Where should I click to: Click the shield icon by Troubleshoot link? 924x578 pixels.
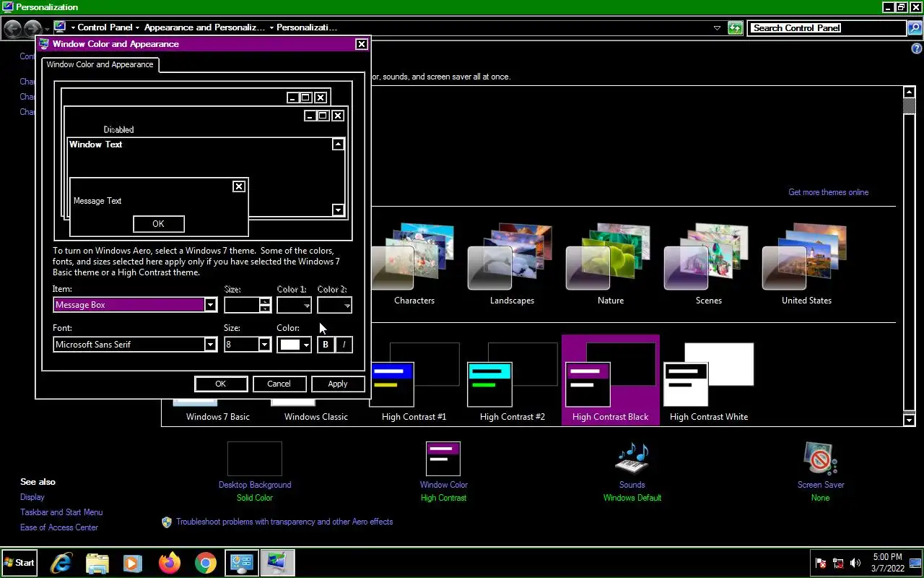(x=167, y=522)
